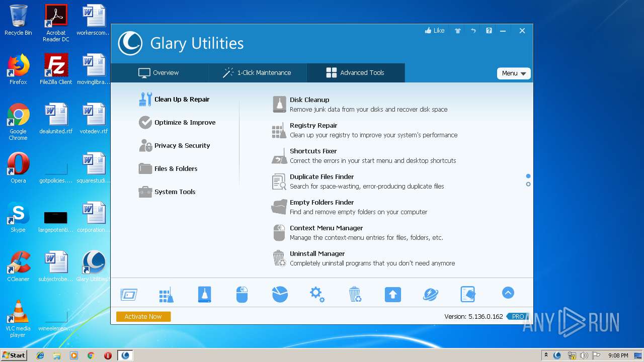Select Skype desktop shortcut

(18, 217)
